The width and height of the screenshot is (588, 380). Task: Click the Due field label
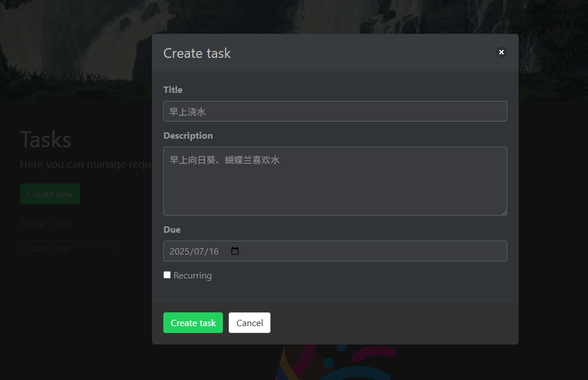tap(172, 230)
